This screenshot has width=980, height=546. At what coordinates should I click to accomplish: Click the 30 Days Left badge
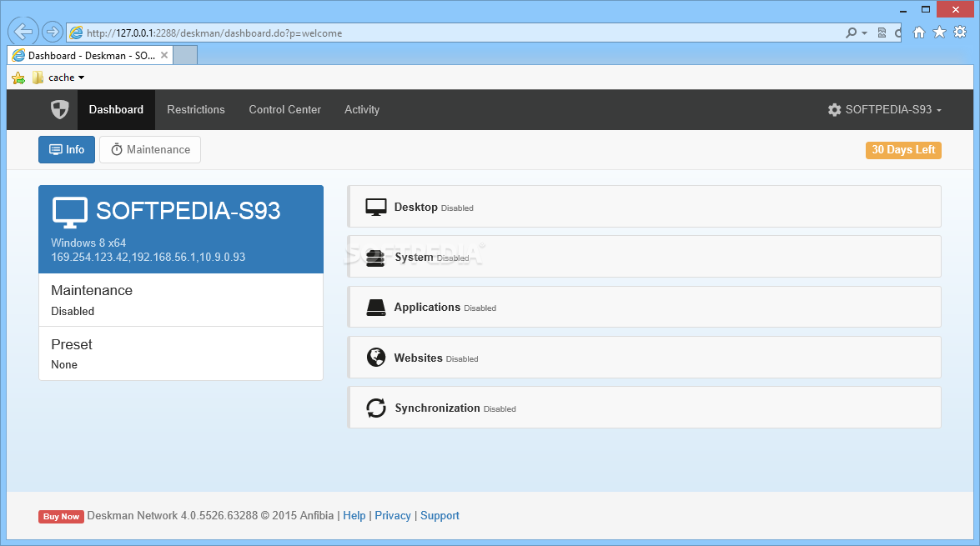[x=903, y=150]
